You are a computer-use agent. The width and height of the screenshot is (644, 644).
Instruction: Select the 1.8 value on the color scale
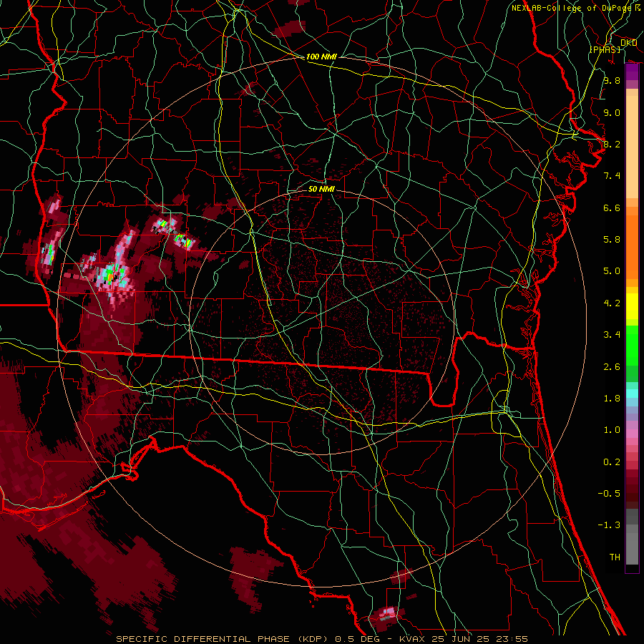[x=612, y=399]
